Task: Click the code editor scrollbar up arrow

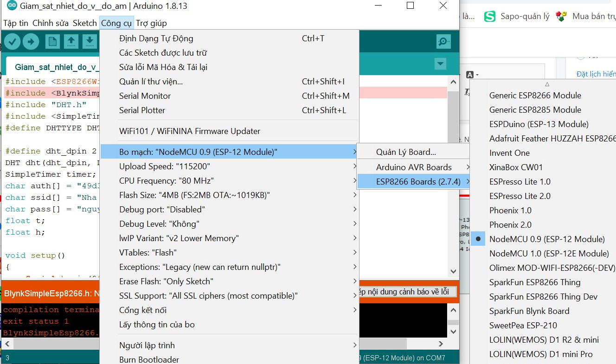Action: [x=454, y=82]
